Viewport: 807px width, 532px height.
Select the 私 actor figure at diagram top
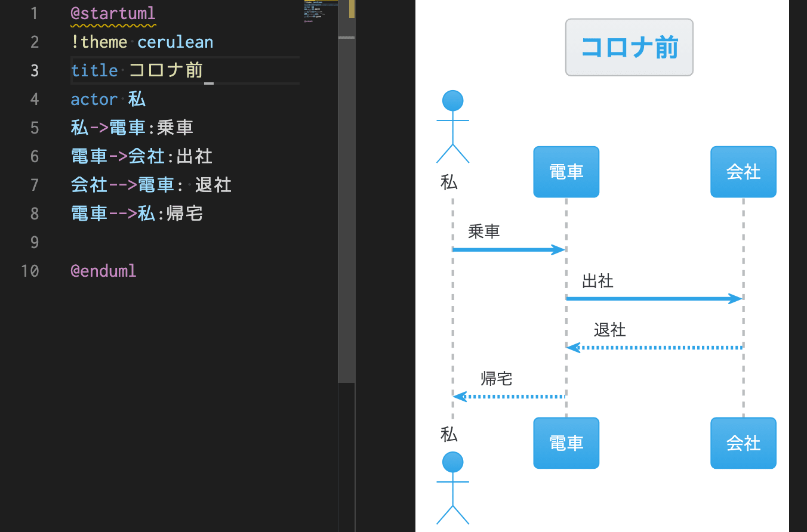click(x=452, y=125)
